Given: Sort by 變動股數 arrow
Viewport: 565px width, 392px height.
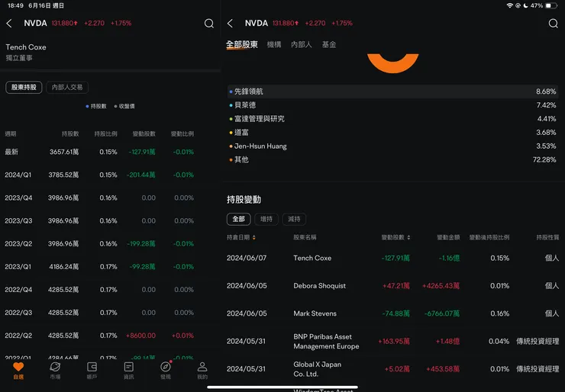Looking at the screenshot, I should [x=408, y=237].
